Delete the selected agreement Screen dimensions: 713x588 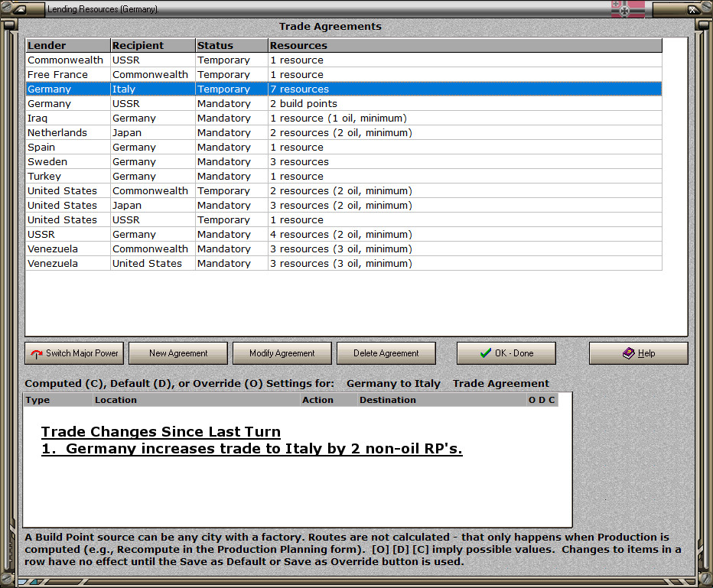pyautogui.click(x=386, y=353)
